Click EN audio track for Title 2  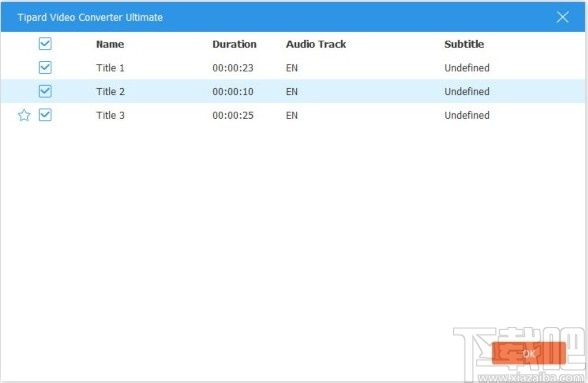(292, 92)
